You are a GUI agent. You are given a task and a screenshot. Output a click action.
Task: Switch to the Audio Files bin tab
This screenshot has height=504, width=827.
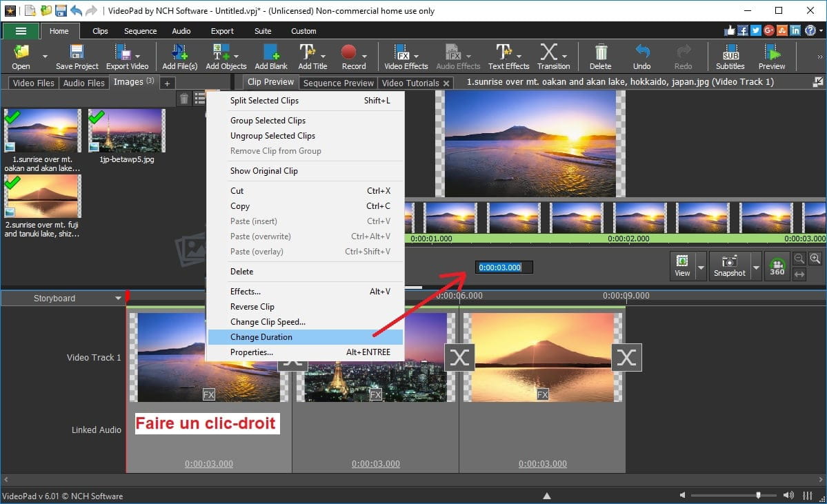tap(84, 83)
